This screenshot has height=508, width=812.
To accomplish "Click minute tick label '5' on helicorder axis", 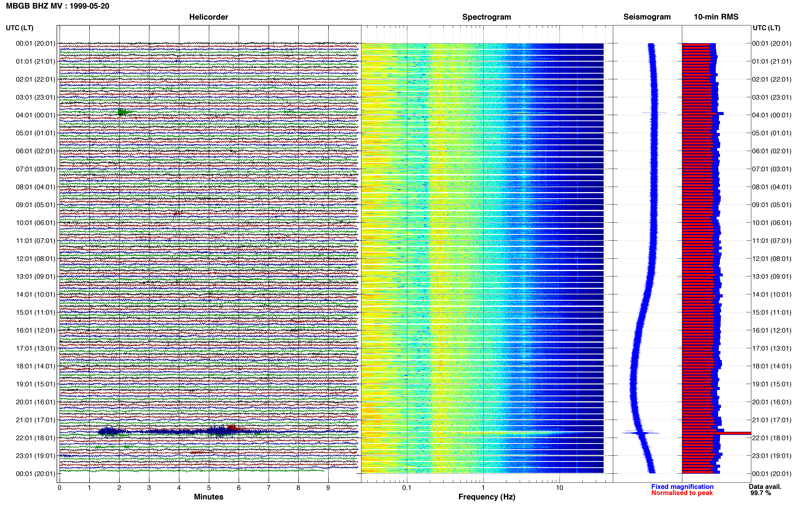I will 209,488.
